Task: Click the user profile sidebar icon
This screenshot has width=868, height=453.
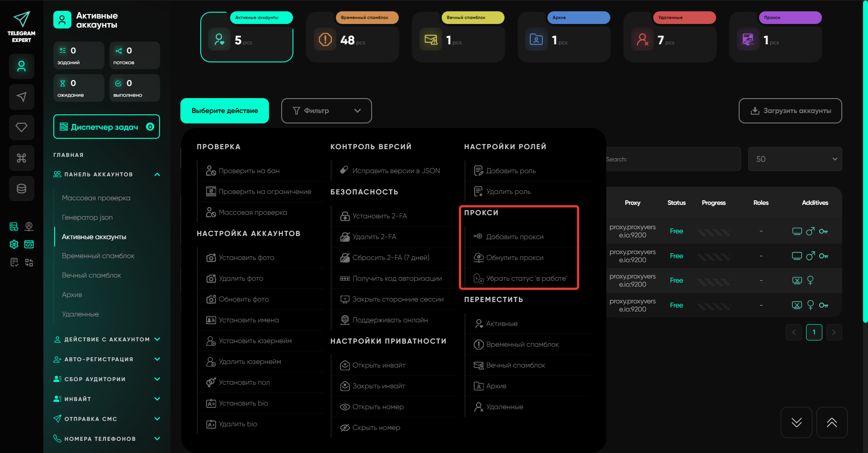Action: 21,66
